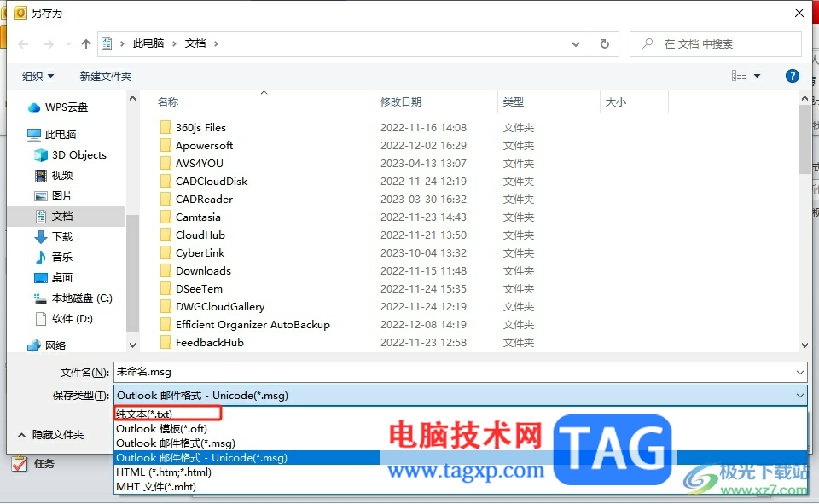Click the 在 文档 中搜索 search box

click(x=715, y=43)
